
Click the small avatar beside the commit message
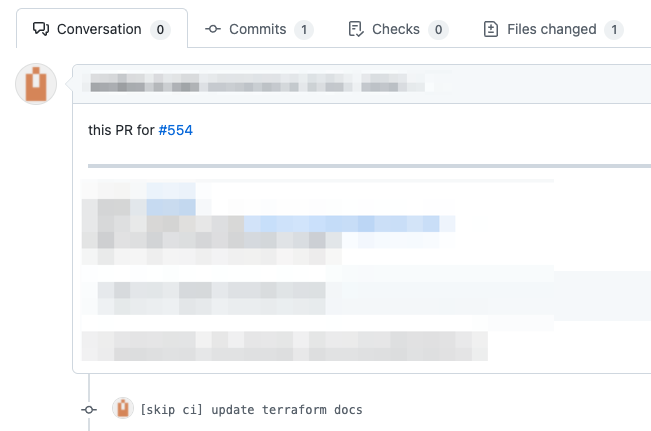[x=123, y=408]
